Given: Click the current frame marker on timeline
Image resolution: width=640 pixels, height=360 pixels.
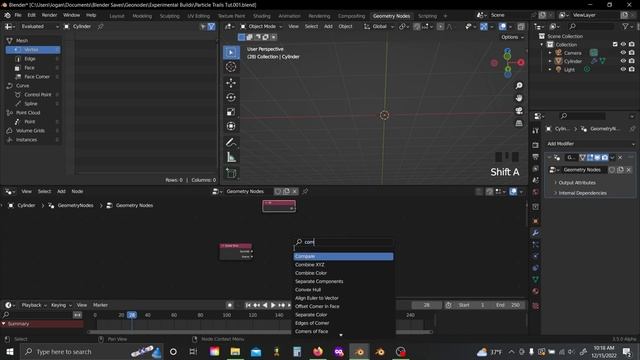Looking at the screenshot, I should pos(132,315).
